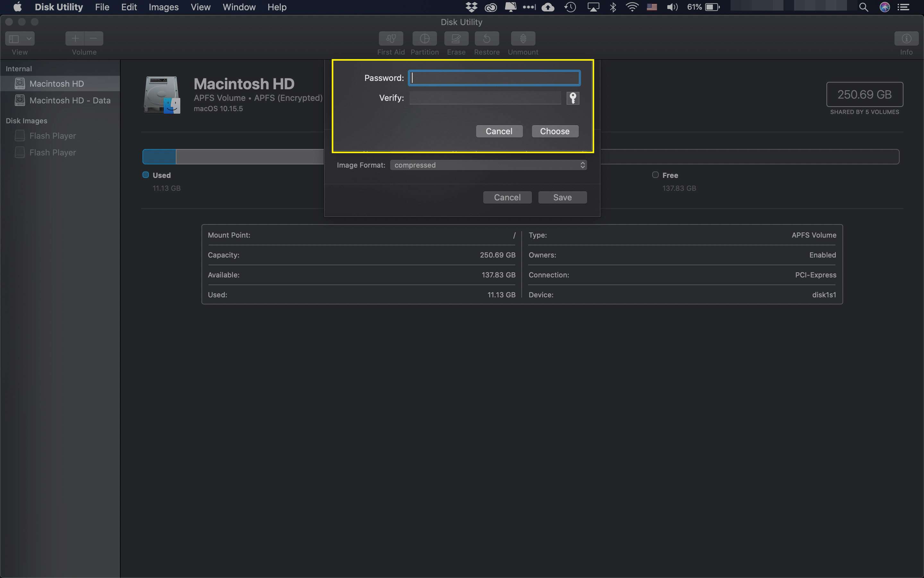Click the Bluetooth menu bar icon
This screenshot has width=924, height=578.
613,7
